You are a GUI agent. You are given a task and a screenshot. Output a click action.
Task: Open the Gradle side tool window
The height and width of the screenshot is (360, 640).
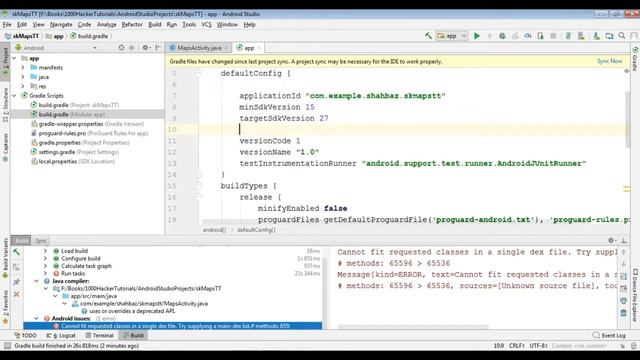[x=635, y=59]
